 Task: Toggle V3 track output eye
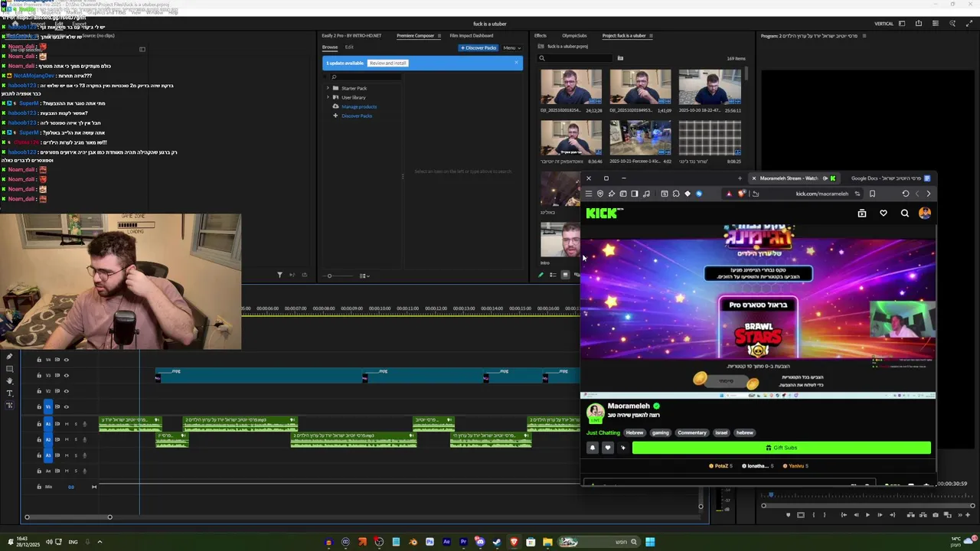(x=67, y=376)
